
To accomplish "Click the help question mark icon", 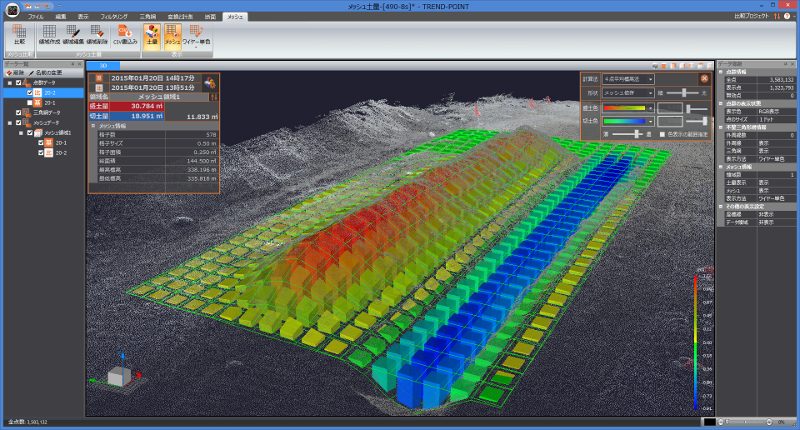I will click(x=787, y=16).
